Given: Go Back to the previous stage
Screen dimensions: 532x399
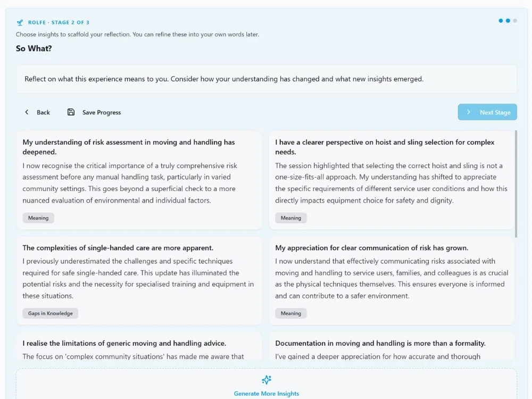Looking at the screenshot, I should pos(37,112).
